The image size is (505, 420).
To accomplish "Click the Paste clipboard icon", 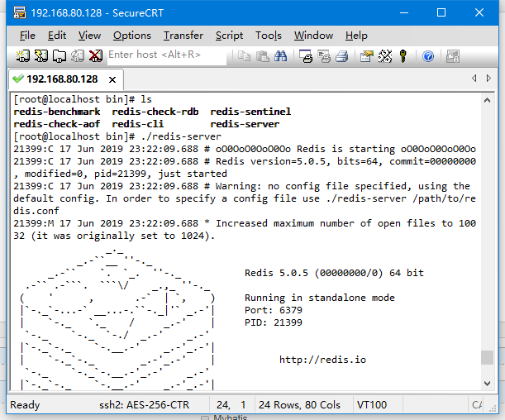I will (263, 56).
